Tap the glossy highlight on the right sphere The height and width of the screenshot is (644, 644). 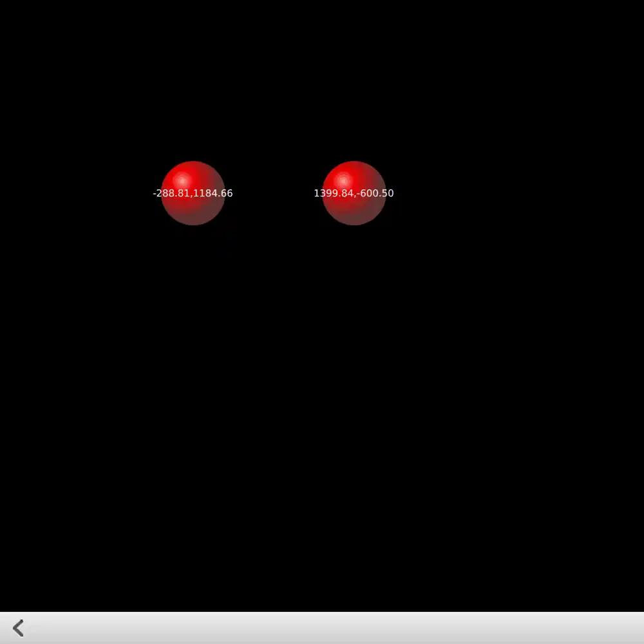click(343, 180)
